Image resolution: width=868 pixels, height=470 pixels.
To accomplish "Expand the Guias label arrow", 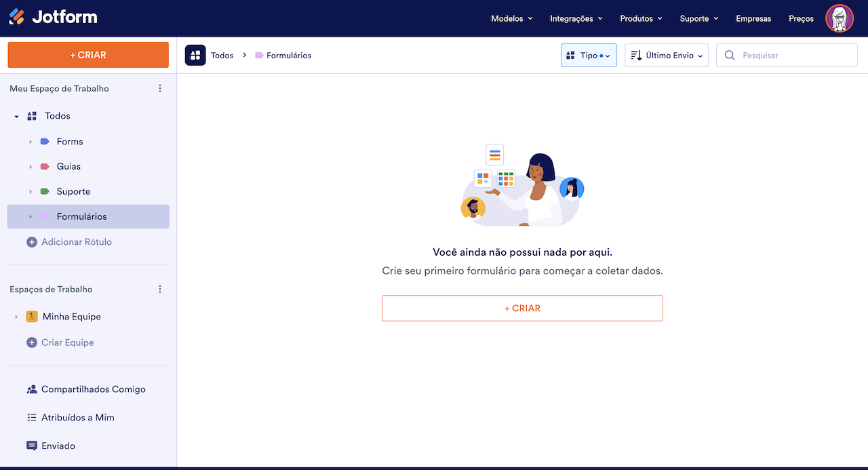I will pyautogui.click(x=31, y=167).
